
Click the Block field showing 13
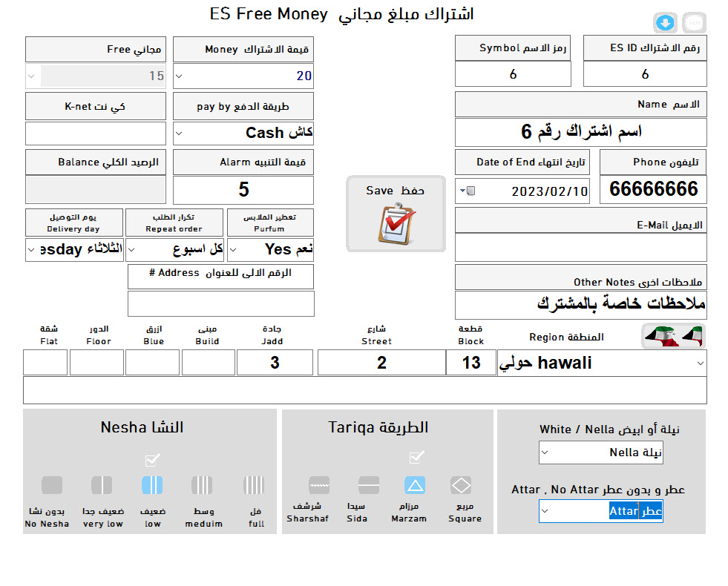pyautogui.click(x=470, y=363)
